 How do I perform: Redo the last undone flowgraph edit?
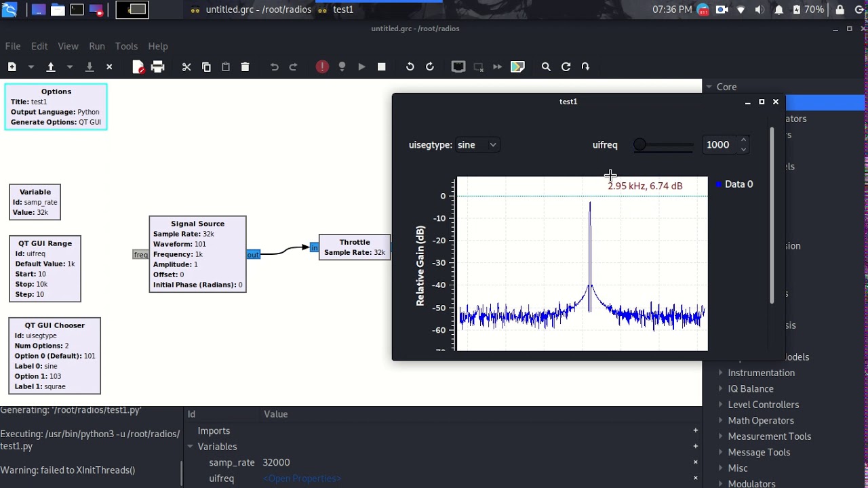[x=294, y=66]
